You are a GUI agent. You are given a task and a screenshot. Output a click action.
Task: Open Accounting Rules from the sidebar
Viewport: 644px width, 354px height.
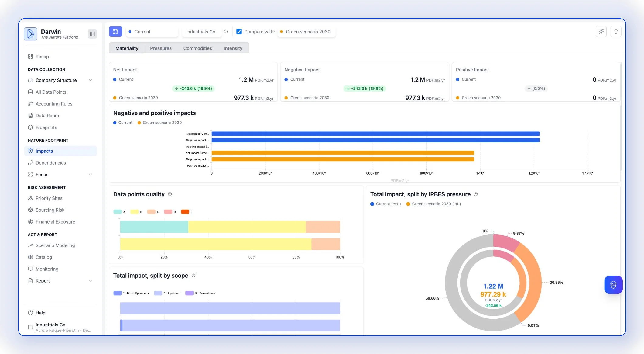[54, 104]
